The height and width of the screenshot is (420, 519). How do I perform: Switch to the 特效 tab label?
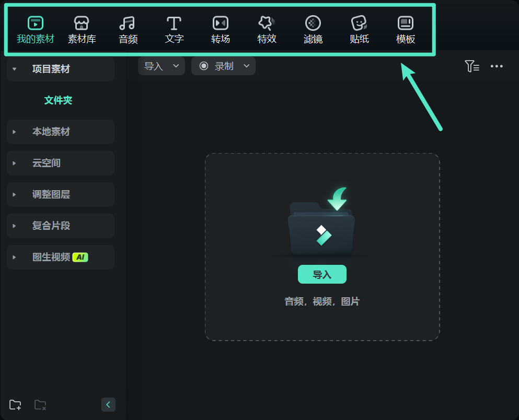click(267, 39)
